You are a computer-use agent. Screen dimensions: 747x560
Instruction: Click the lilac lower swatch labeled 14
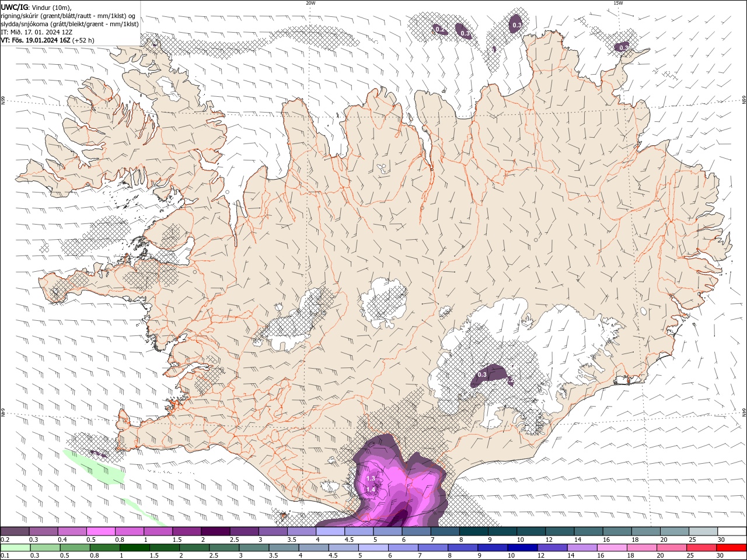pyautogui.click(x=582, y=548)
